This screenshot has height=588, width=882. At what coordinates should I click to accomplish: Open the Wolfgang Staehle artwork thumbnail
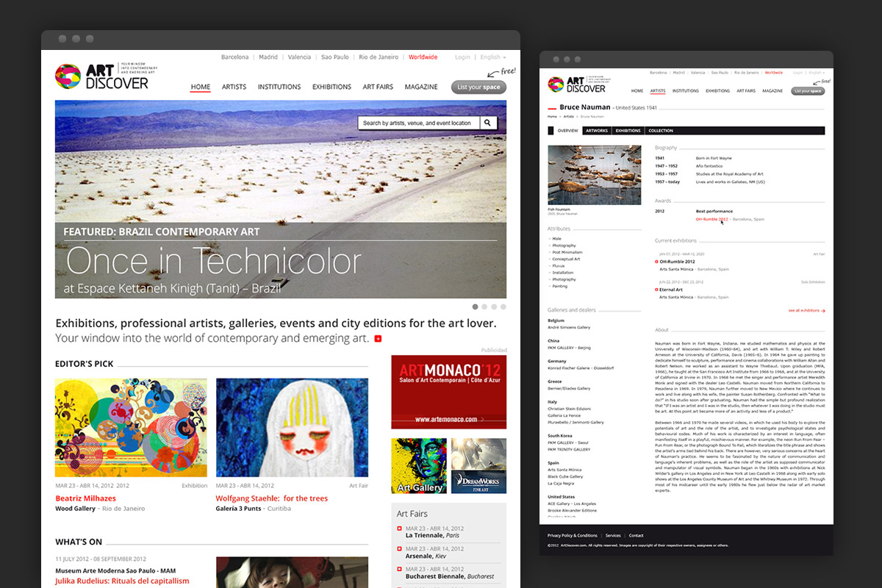click(x=292, y=428)
